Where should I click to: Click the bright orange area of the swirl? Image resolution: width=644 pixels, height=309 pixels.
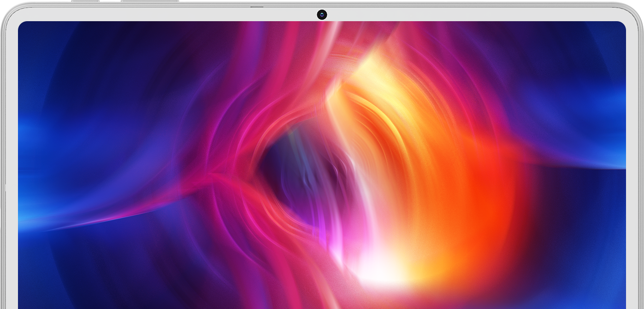[x=443, y=184]
